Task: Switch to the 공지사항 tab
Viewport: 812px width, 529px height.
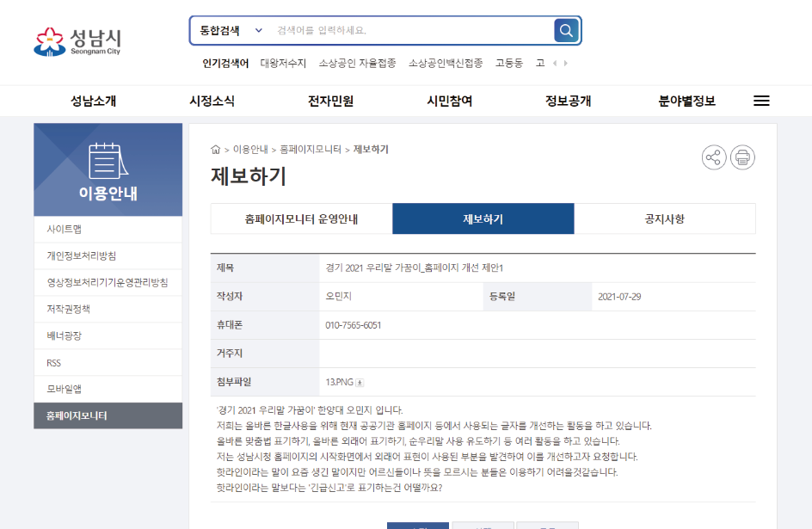Action: (x=664, y=219)
